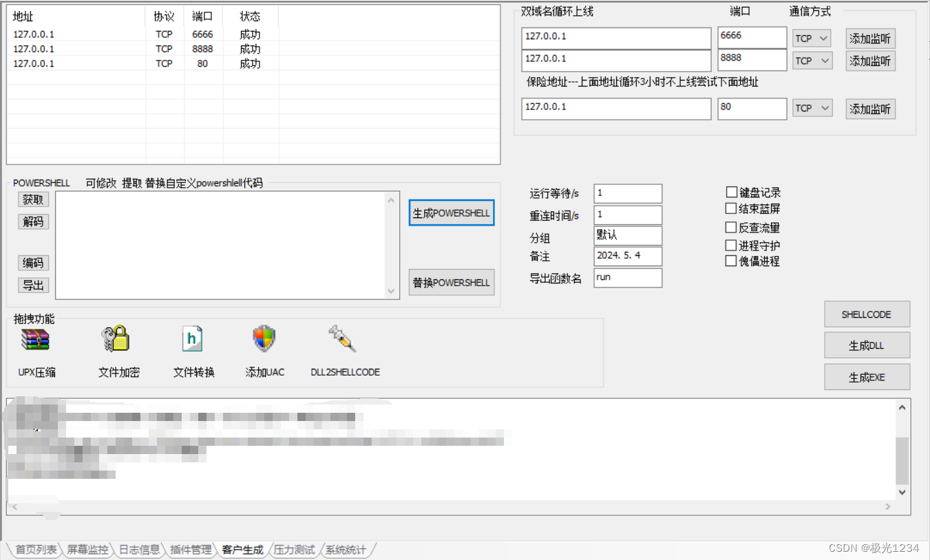Click the 保险地址 port field containing 80
930x560 pixels.
[x=752, y=109]
